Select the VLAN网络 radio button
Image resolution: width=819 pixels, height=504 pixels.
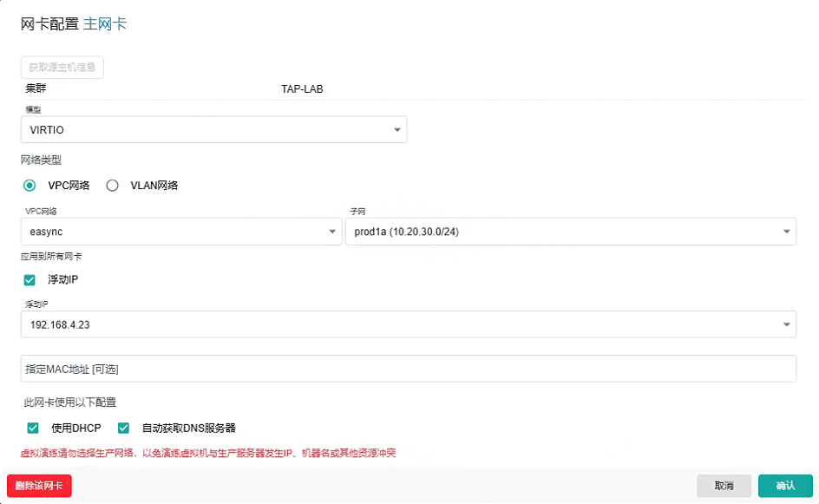pyautogui.click(x=113, y=185)
